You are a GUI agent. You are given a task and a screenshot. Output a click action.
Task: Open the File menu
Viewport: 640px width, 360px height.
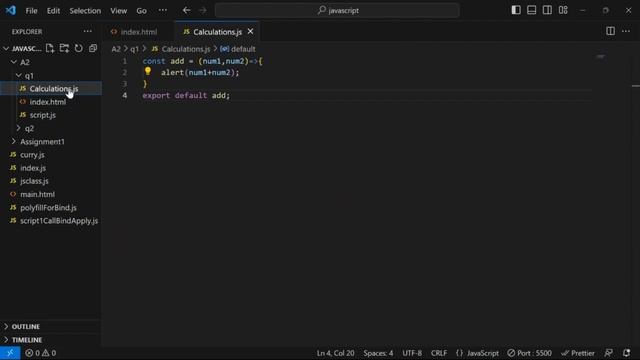pos(31,11)
